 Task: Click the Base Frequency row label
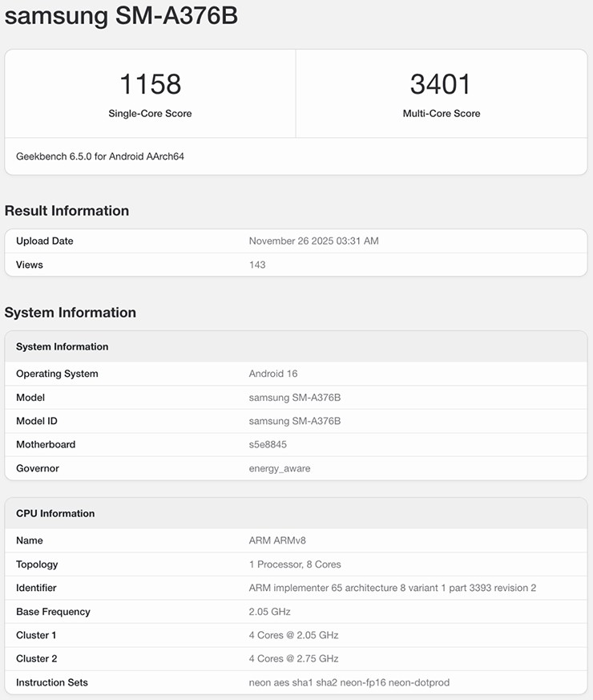coord(53,612)
